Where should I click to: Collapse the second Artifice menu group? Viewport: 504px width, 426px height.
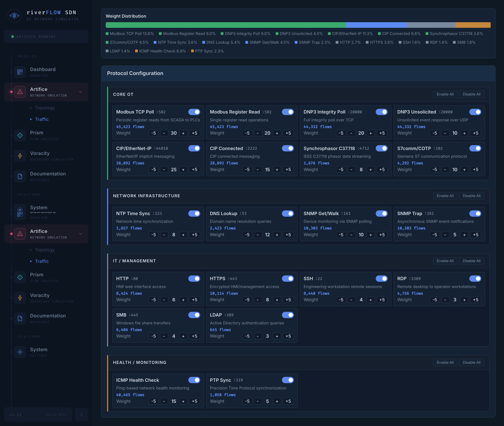click(80, 234)
